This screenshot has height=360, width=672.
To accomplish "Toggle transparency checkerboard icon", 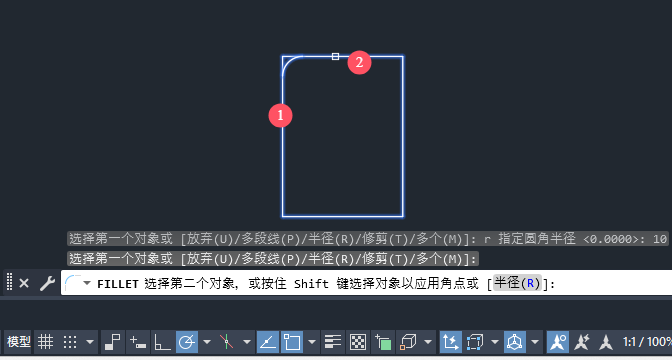I will (x=357, y=342).
